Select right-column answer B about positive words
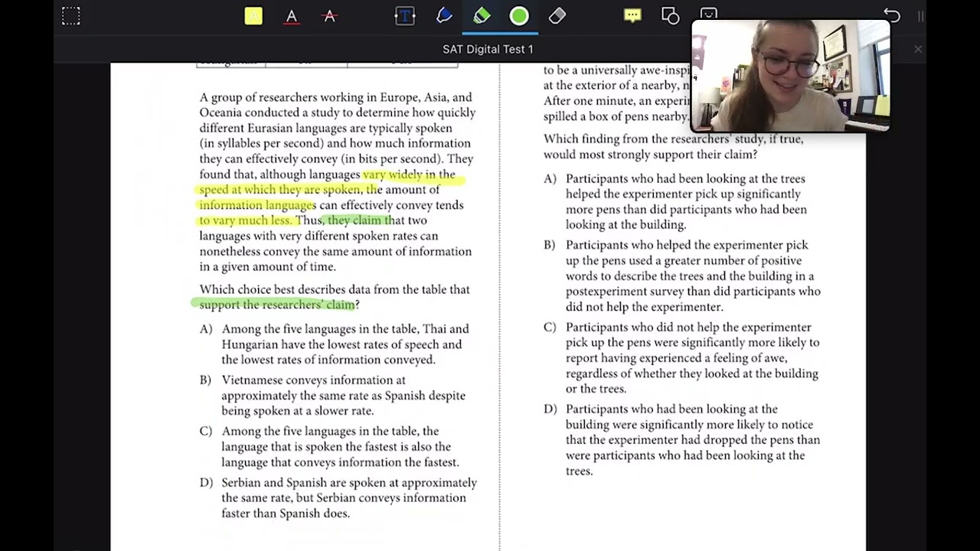980x551 pixels. point(681,275)
